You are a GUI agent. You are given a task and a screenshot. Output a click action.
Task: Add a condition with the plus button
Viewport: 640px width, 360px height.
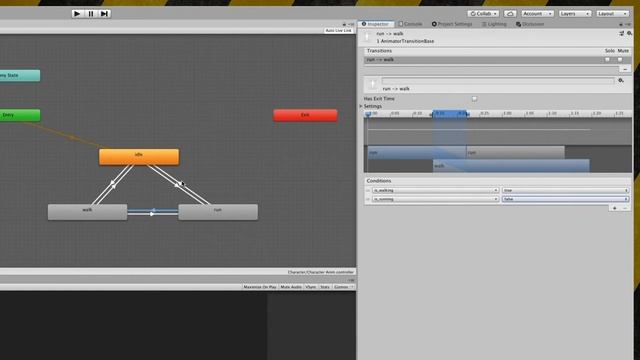(614, 208)
